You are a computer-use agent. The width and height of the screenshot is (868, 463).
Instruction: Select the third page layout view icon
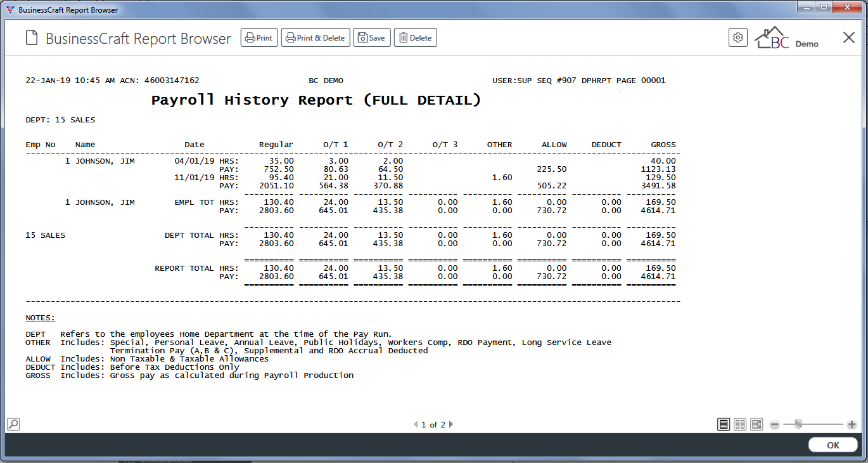click(756, 424)
